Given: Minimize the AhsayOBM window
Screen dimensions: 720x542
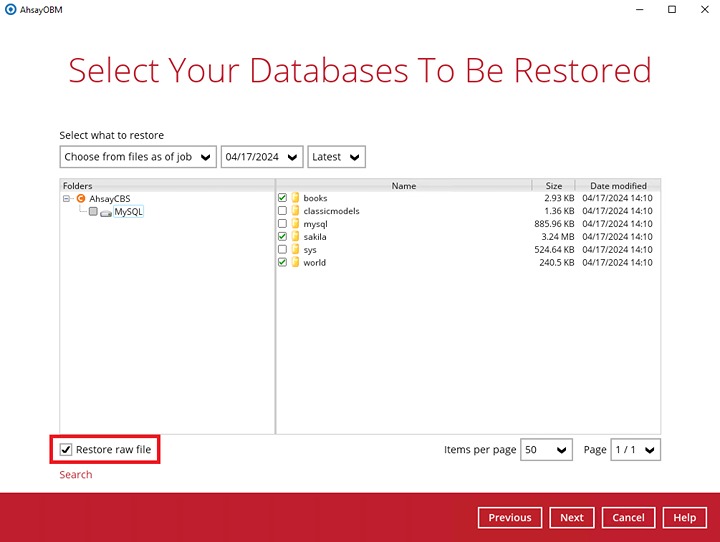Looking at the screenshot, I should 640,9.
